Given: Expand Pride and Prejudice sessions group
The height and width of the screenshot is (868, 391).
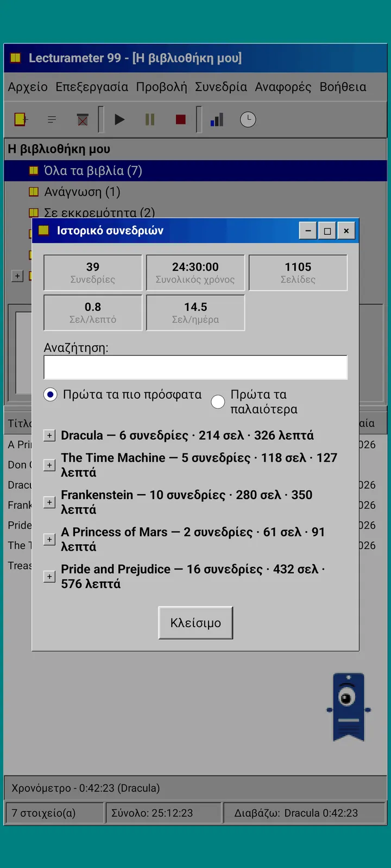Looking at the screenshot, I should (x=49, y=576).
